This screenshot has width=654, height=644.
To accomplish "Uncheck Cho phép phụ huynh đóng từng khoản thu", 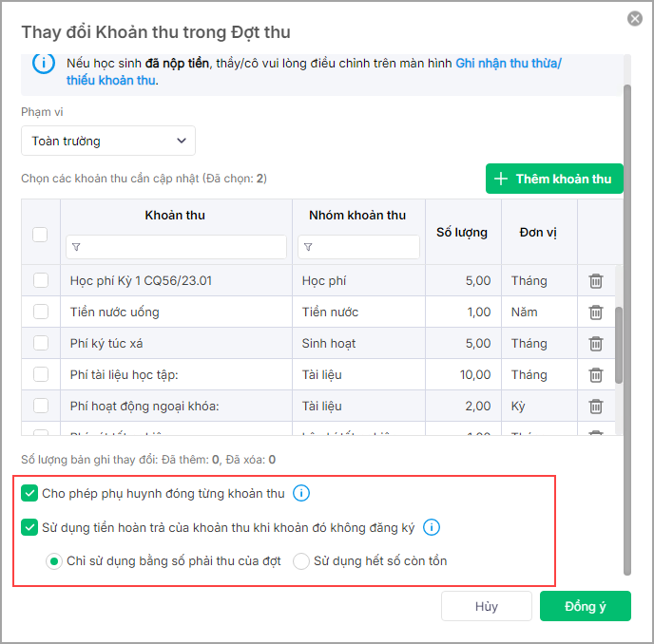I will (29, 493).
